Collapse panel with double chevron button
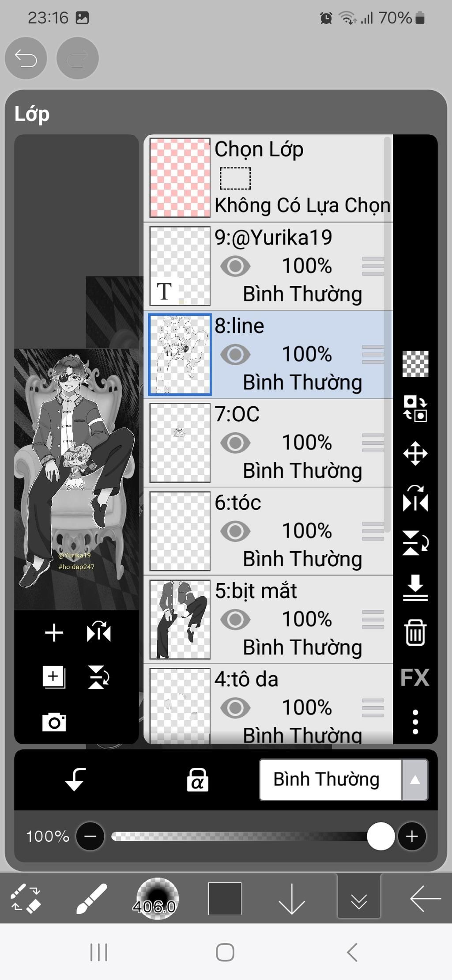Viewport: 452px width, 980px height. pyautogui.click(x=359, y=898)
